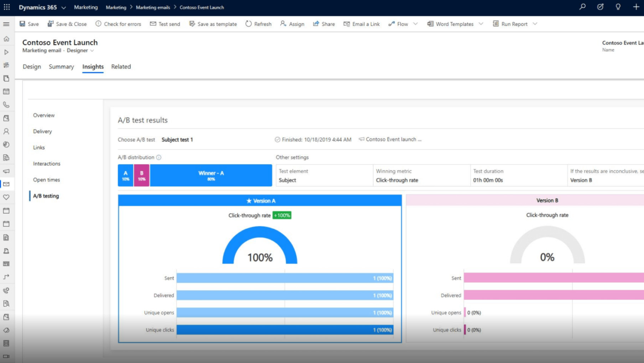Click the home icon in sidebar

(6, 39)
